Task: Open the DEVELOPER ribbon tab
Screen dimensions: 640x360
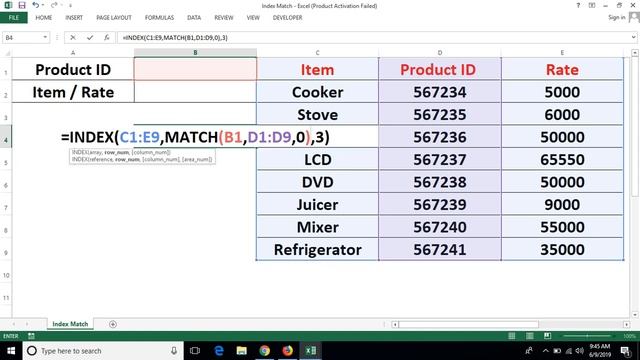Action: pyautogui.click(x=287, y=18)
